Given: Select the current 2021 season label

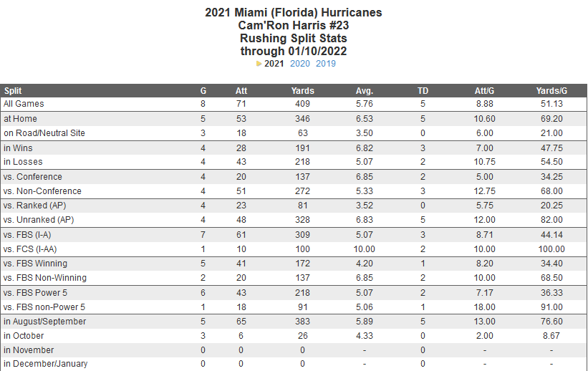Looking at the screenshot, I should [274, 64].
